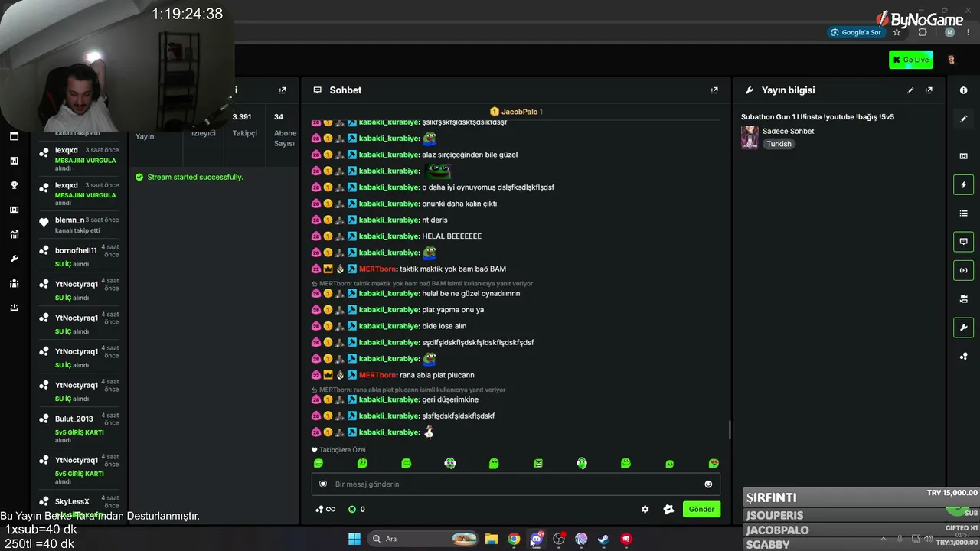Open Steam from the taskbar
Screen dimensions: 980x551
[603, 539]
